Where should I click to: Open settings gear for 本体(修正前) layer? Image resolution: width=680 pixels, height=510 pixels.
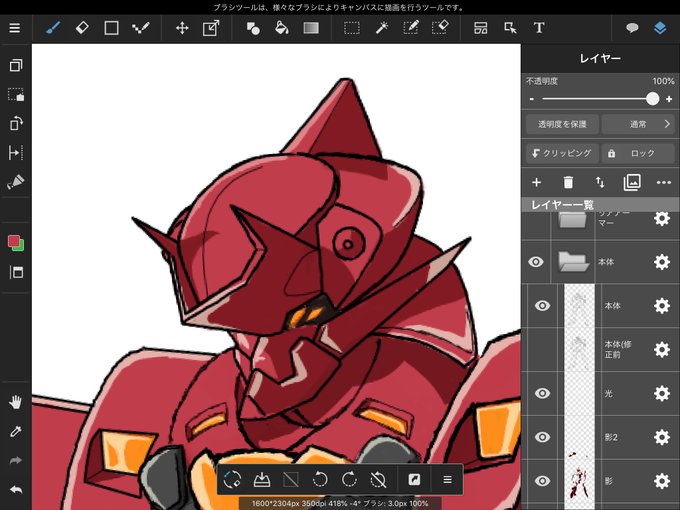click(662, 350)
